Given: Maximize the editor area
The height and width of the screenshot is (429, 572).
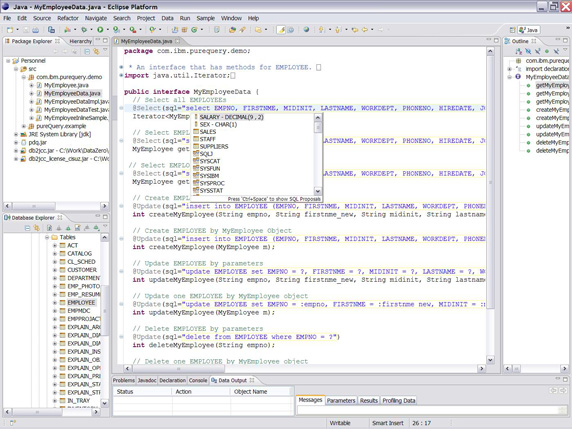Looking at the screenshot, I should (x=496, y=40).
